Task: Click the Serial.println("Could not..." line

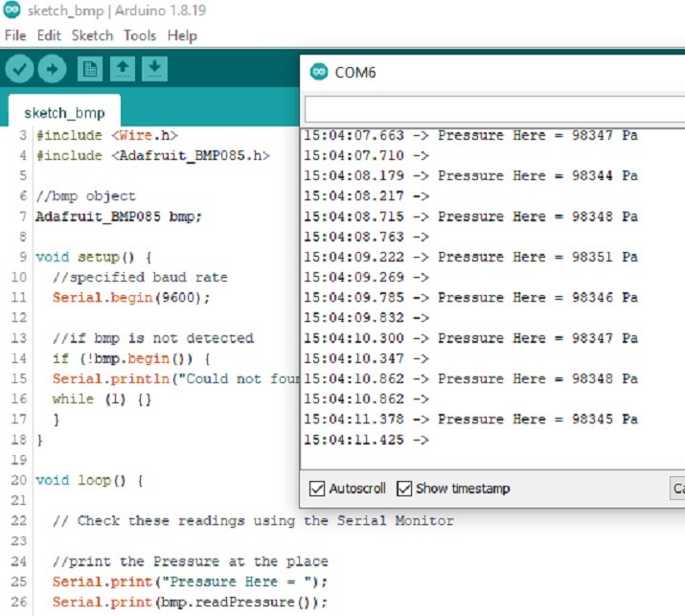Action: coord(175,378)
